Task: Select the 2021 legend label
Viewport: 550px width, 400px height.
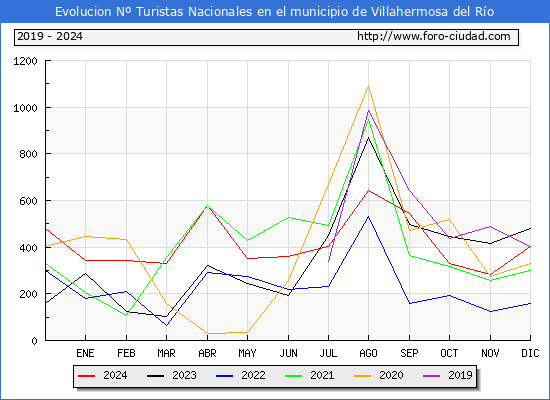Action: 322,375
